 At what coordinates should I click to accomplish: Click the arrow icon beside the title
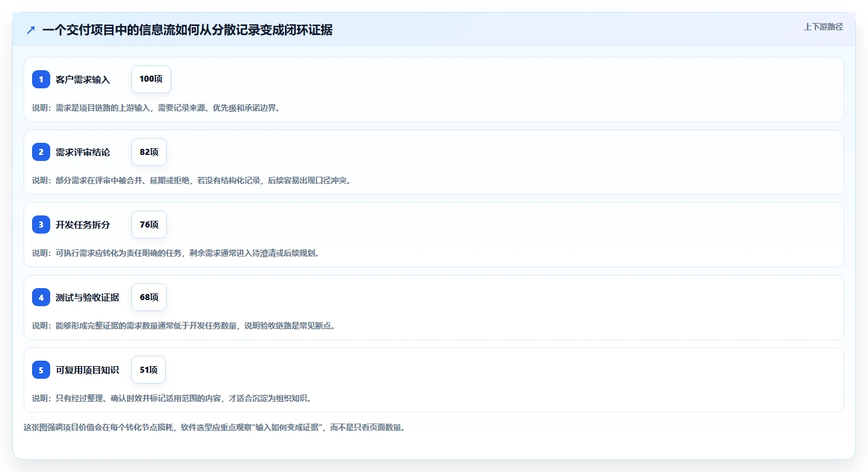tap(31, 30)
